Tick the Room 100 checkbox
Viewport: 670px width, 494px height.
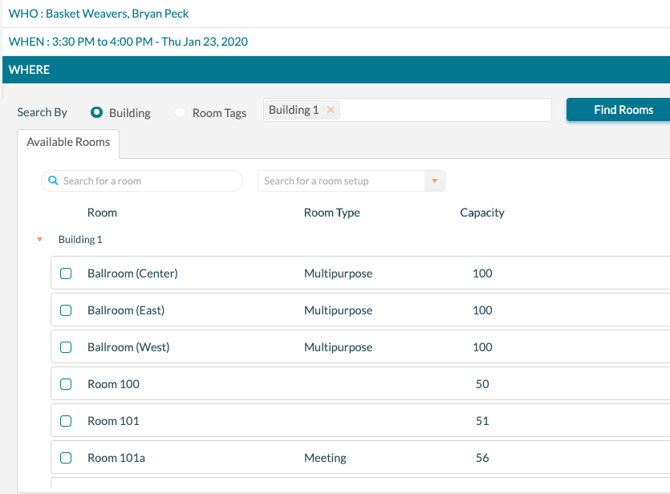coord(66,384)
